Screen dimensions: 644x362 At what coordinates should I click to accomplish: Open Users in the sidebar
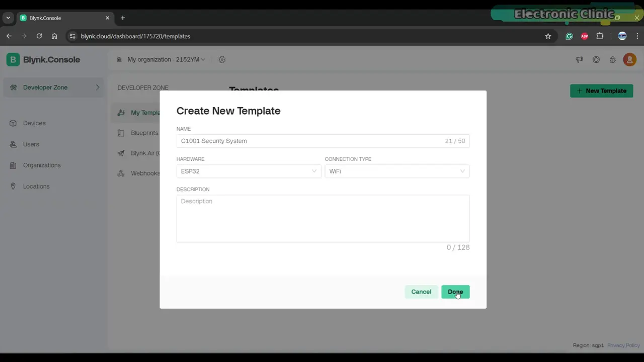[31, 144]
